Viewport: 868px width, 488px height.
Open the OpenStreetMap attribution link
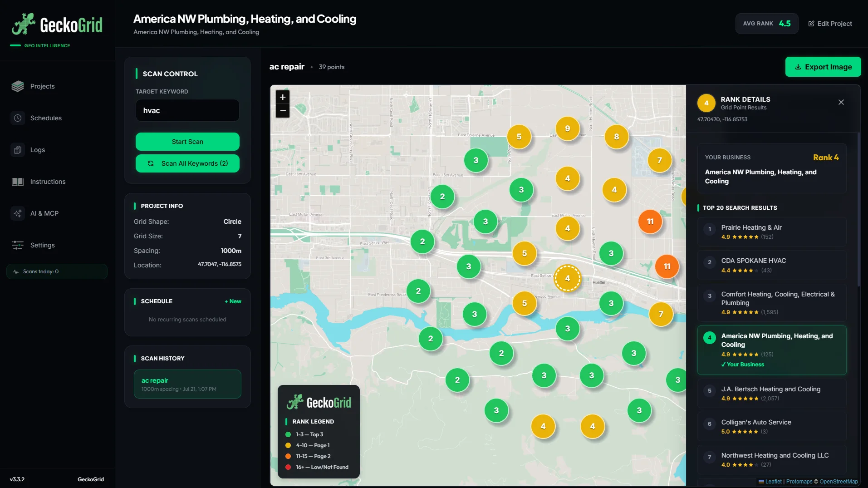point(839,482)
